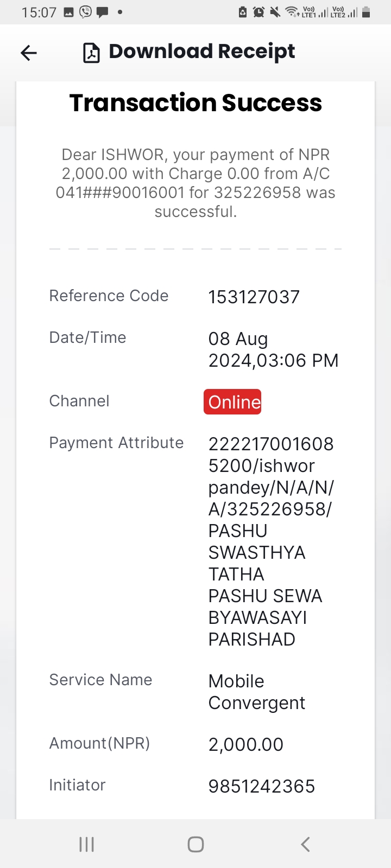Tap the 15:07 status bar clock
The height and width of the screenshot is (868, 391).
(39, 12)
